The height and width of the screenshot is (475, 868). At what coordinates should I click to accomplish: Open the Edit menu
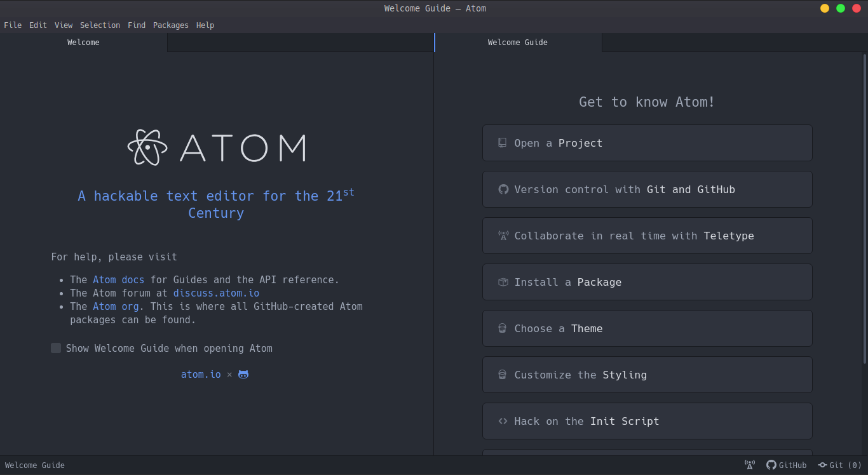click(x=38, y=25)
